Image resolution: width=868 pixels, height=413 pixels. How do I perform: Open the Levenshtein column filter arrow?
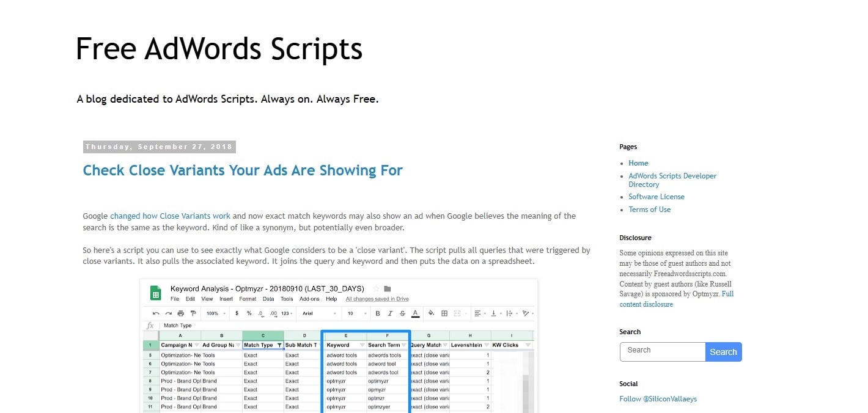(487, 345)
